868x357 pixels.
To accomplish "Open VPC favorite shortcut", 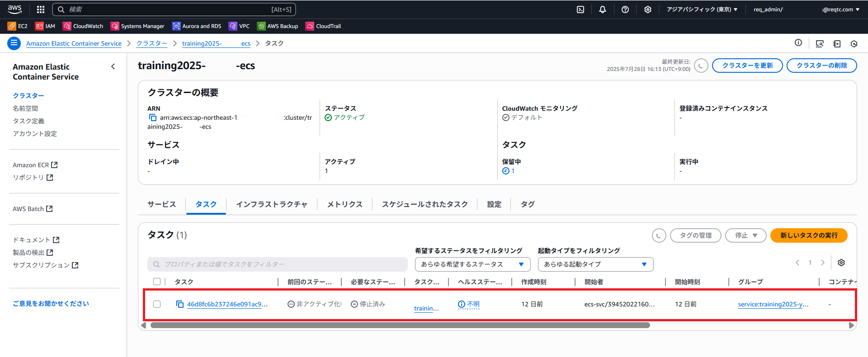I will pos(239,26).
